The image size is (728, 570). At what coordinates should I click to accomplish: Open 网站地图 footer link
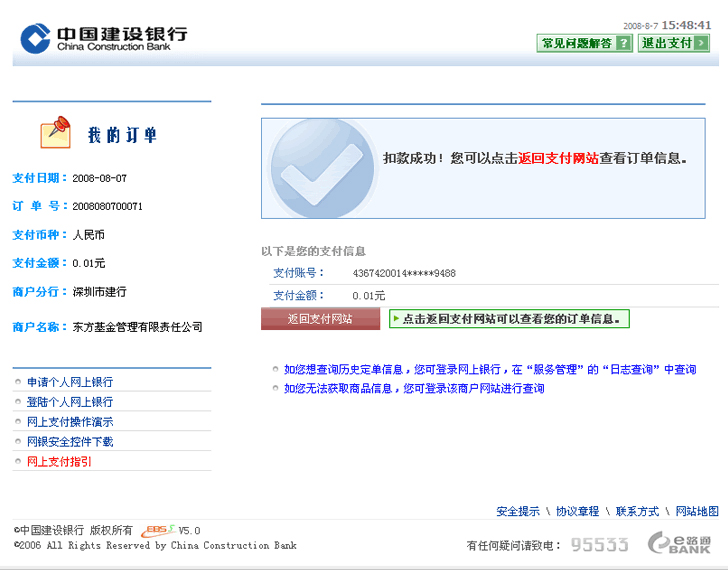click(x=697, y=512)
